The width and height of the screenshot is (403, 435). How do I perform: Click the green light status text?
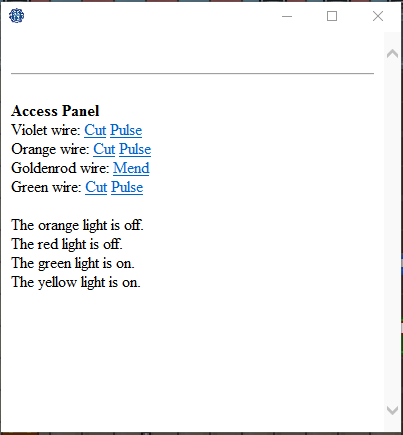point(73,263)
